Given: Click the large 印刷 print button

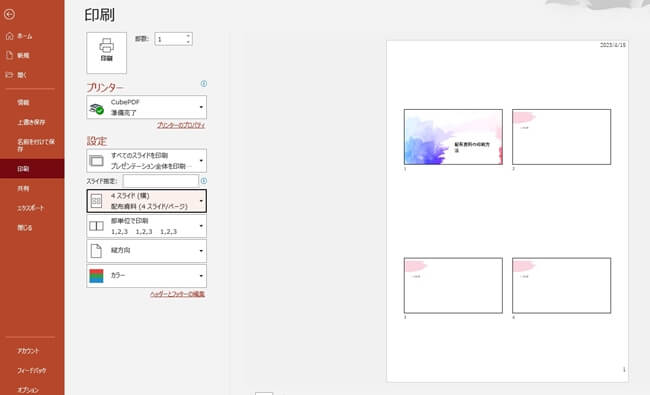Looking at the screenshot, I should pyautogui.click(x=107, y=53).
